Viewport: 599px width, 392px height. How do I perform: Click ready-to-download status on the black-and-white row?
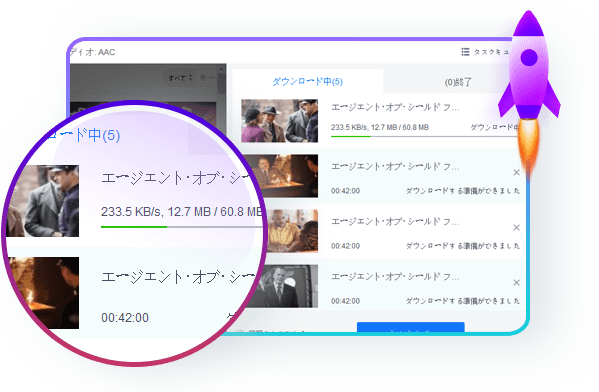point(463,301)
